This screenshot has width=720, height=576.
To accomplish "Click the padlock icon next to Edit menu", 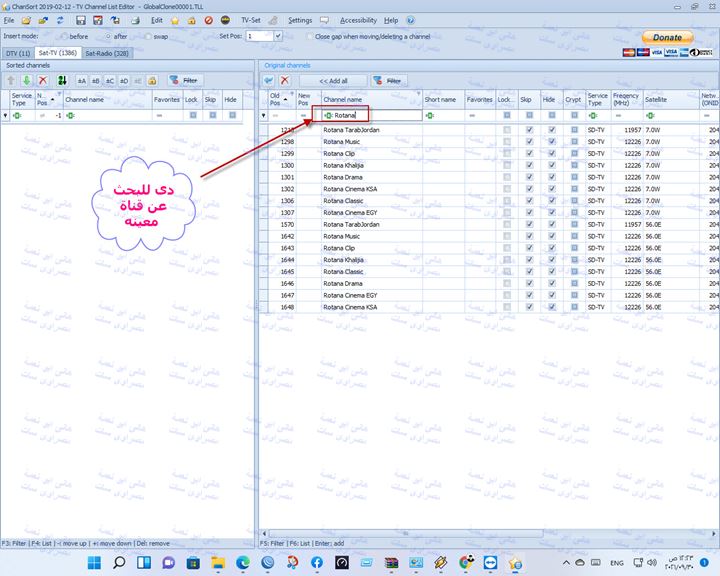I will click(191, 20).
